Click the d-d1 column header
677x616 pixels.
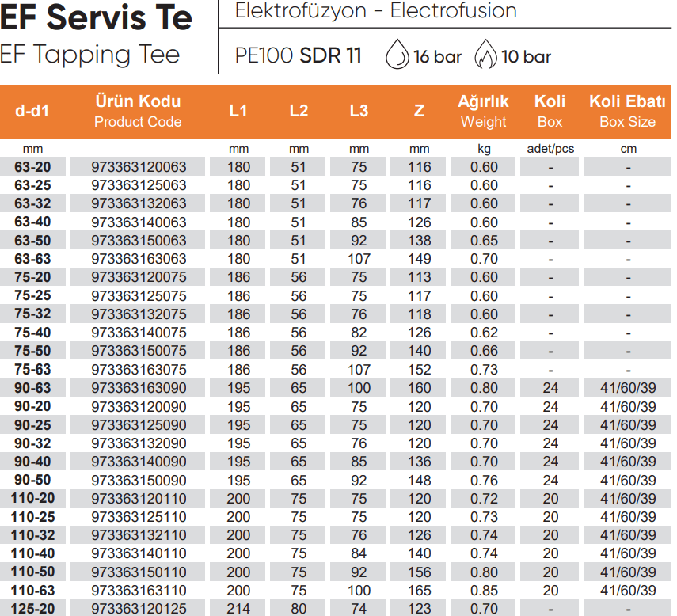tap(32, 111)
